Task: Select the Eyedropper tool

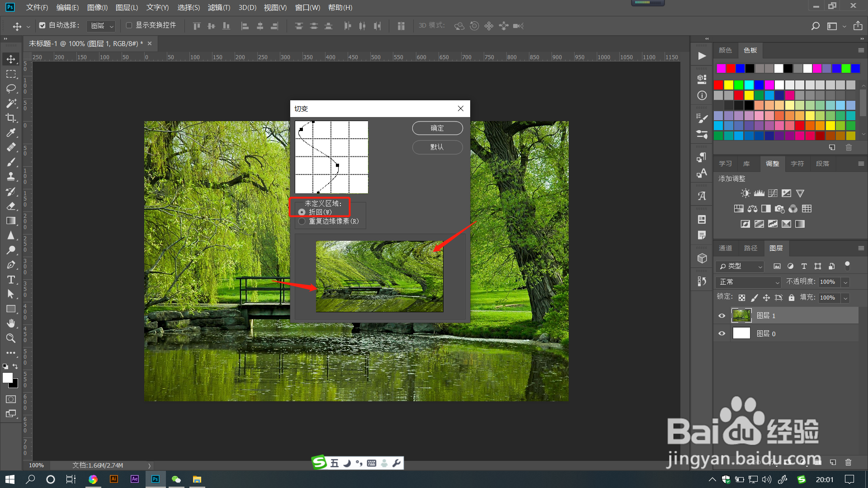Action: [x=11, y=133]
